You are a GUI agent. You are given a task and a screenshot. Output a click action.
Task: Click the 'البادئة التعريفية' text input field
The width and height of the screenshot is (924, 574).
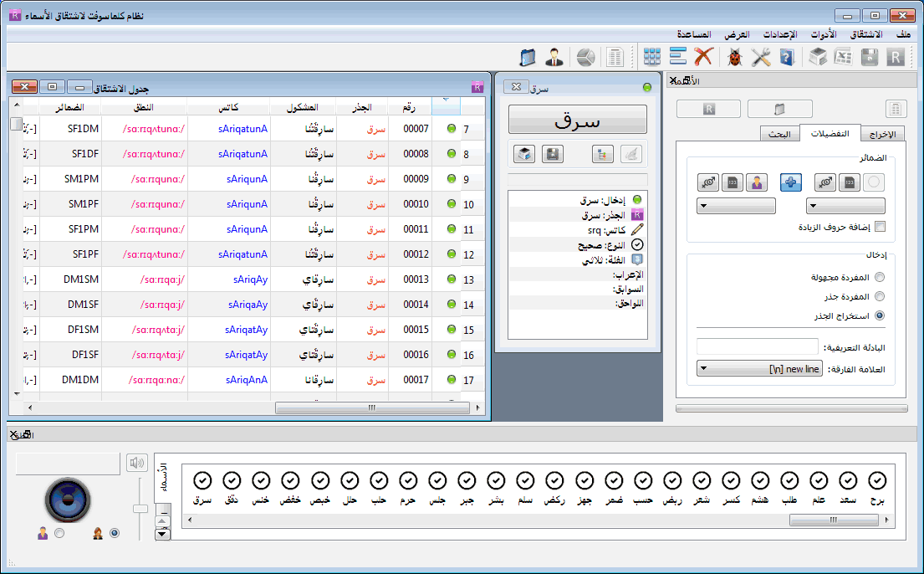coord(757,346)
